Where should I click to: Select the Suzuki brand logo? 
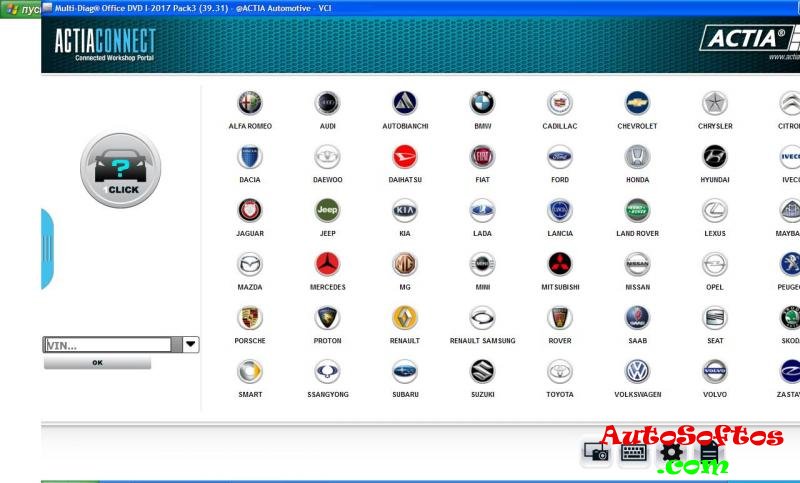[482, 372]
